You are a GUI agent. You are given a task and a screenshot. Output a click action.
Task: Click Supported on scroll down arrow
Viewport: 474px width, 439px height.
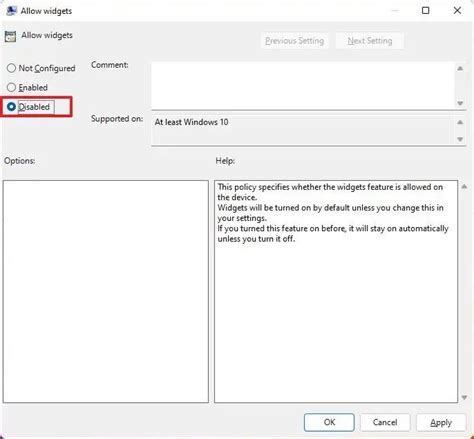(460, 139)
